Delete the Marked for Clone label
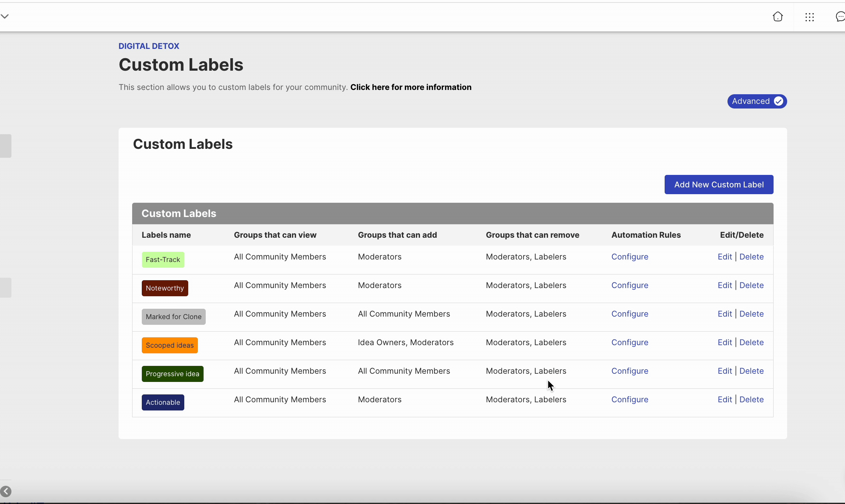This screenshot has width=845, height=504. pos(751,314)
